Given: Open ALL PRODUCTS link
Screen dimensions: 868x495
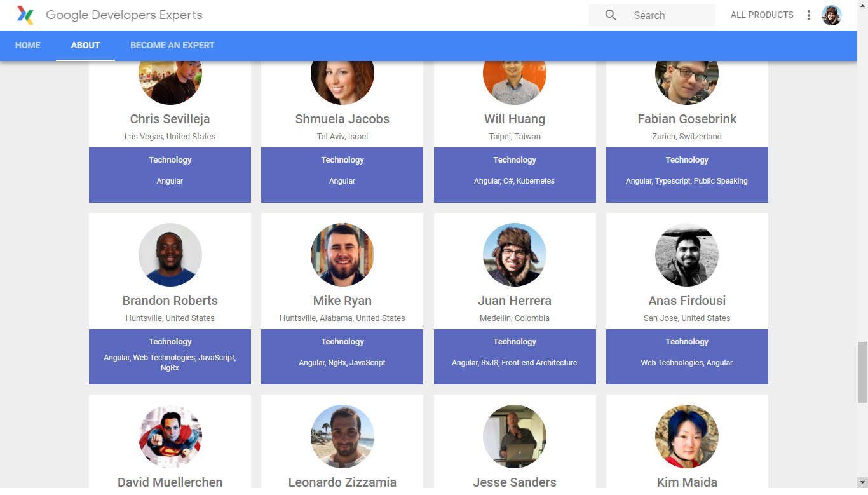Looking at the screenshot, I should click(762, 15).
